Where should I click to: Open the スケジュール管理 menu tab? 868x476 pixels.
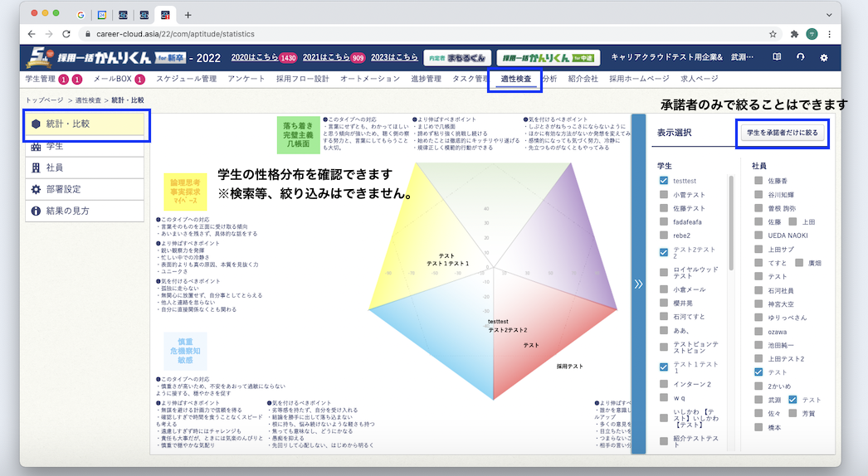coord(186,79)
